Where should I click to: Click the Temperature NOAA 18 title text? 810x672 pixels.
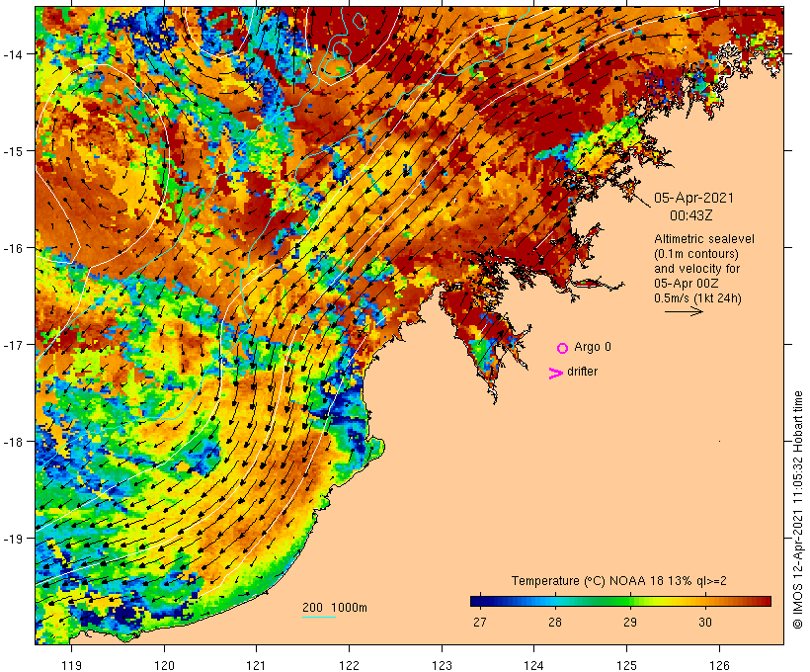619,581
